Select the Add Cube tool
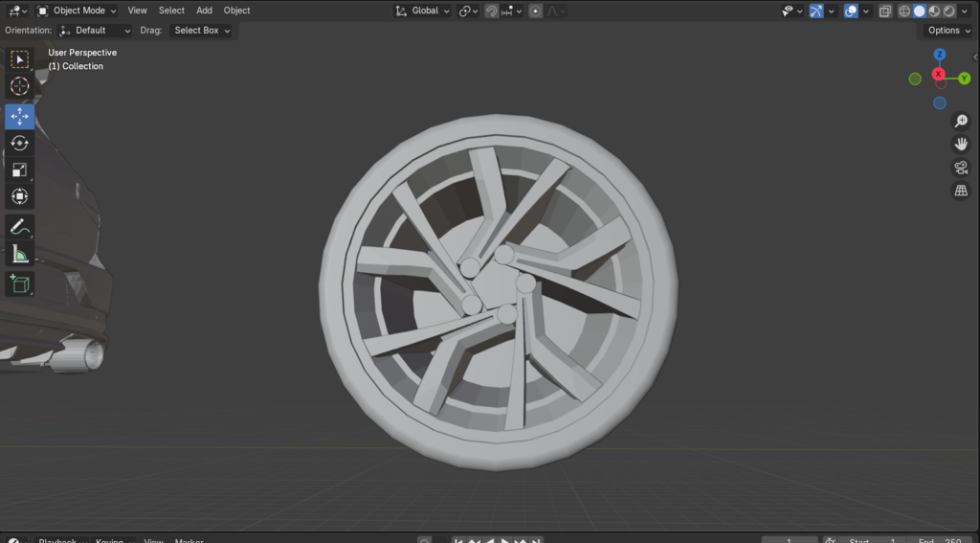 19,283
